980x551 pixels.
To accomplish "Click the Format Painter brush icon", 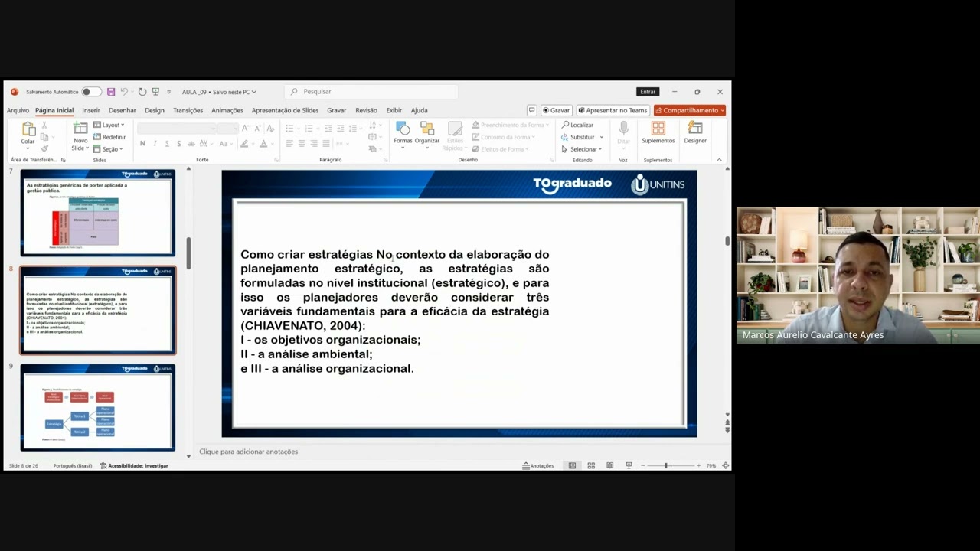I will [x=44, y=148].
